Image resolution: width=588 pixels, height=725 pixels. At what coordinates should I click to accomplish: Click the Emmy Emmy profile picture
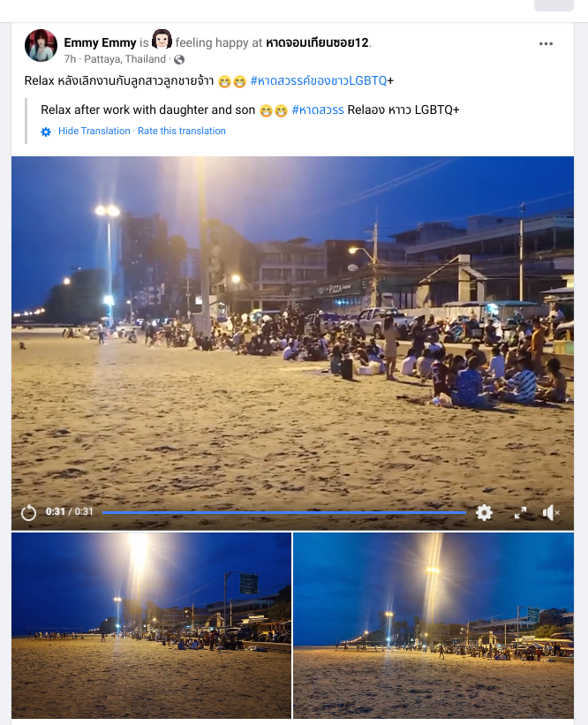(41, 45)
